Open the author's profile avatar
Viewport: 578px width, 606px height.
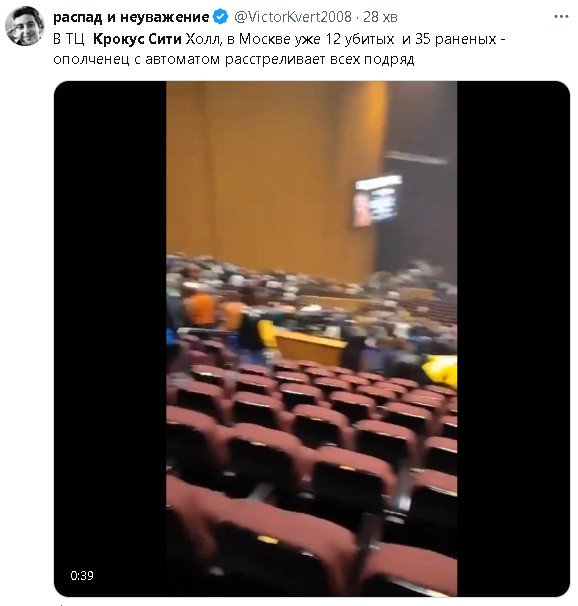pyautogui.click(x=25, y=26)
